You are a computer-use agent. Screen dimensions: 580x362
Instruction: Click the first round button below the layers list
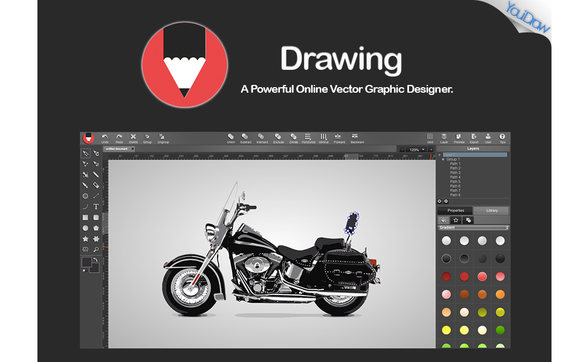[440, 202]
